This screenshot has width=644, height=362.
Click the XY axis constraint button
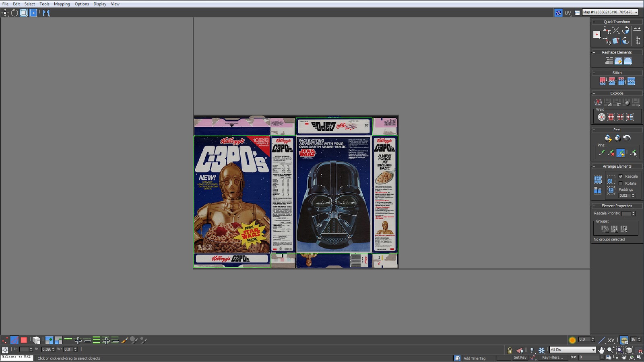(x=611, y=340)
